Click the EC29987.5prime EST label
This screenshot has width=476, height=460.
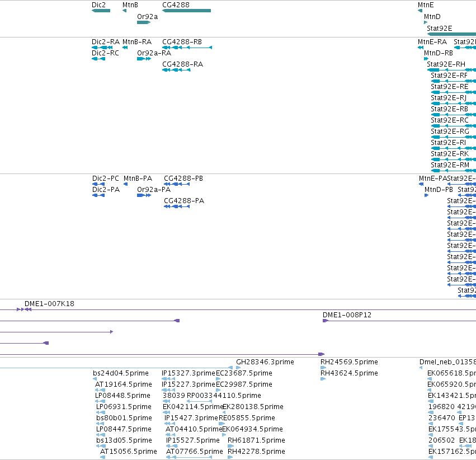point(244,384)
